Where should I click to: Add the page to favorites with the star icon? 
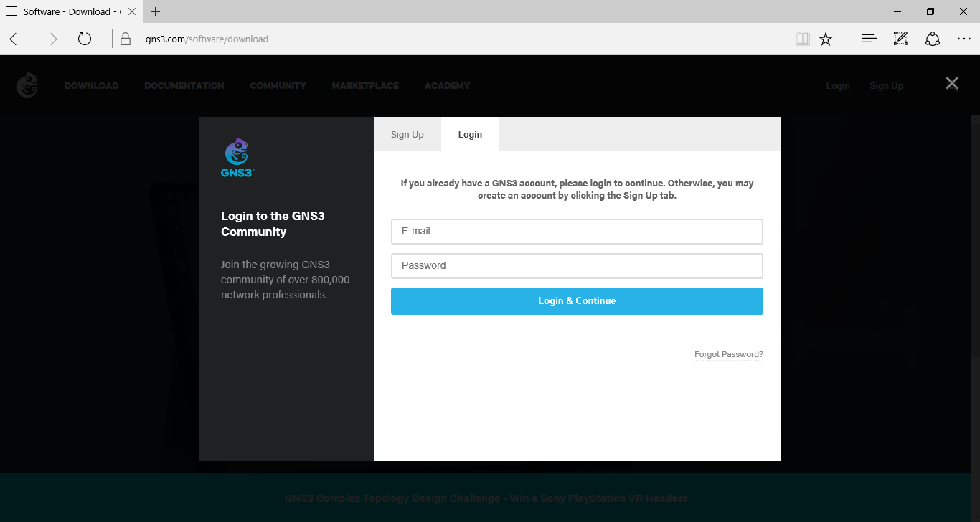(826, 39)
